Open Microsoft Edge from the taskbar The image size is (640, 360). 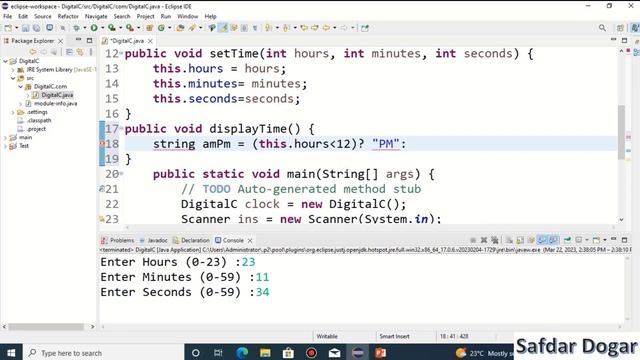pyautogui.click(x=242, y=353)
